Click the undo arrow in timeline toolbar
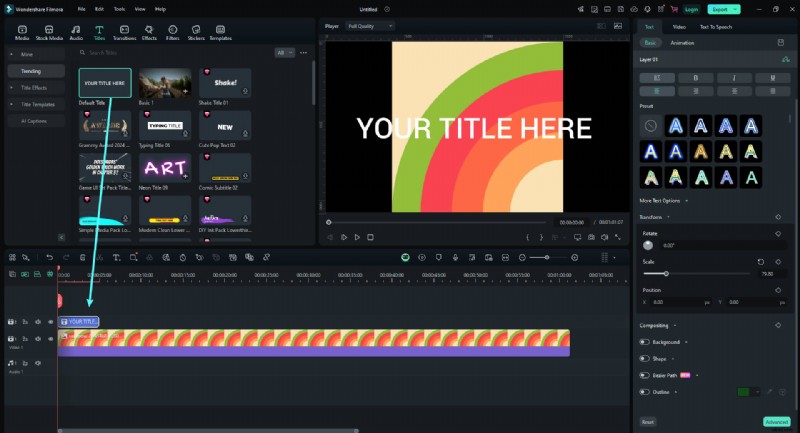800x433 pixels. (x=50, y=258)
